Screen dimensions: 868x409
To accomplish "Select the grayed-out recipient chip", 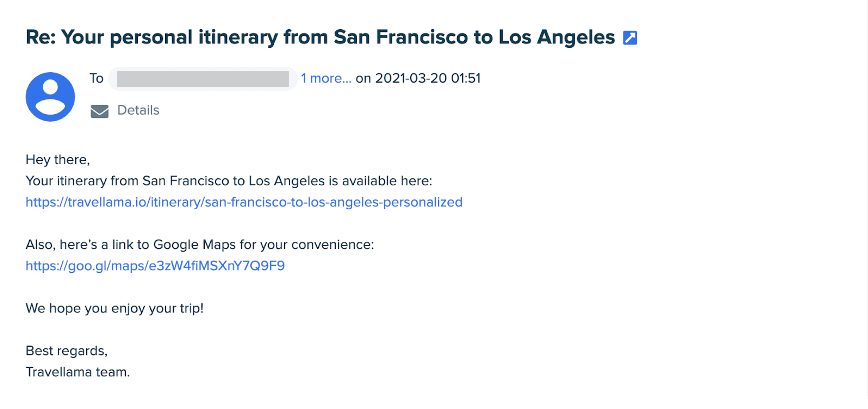I will [x=203, y=78].
